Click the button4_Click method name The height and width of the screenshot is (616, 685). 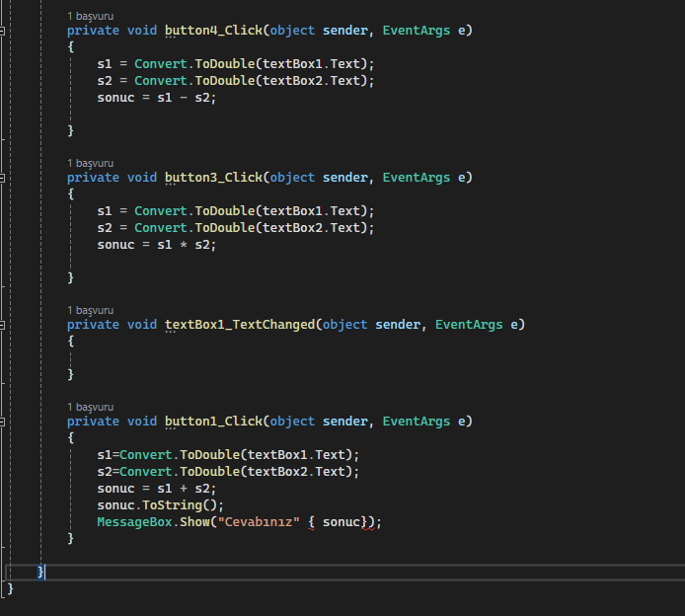[213, 31]
